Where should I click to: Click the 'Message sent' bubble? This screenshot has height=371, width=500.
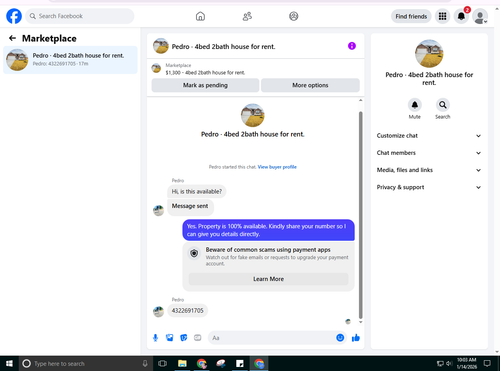tap(190, 206)
